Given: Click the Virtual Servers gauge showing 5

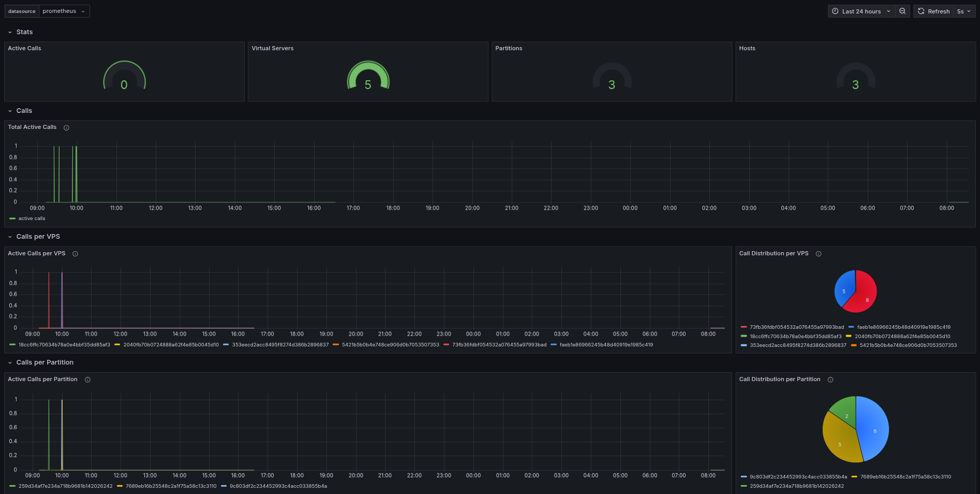Looking at the screenshot, I should coord(368,76).
